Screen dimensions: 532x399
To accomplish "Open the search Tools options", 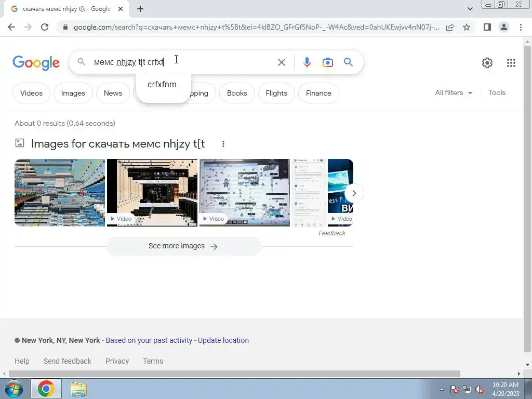I will pos(497,92).
